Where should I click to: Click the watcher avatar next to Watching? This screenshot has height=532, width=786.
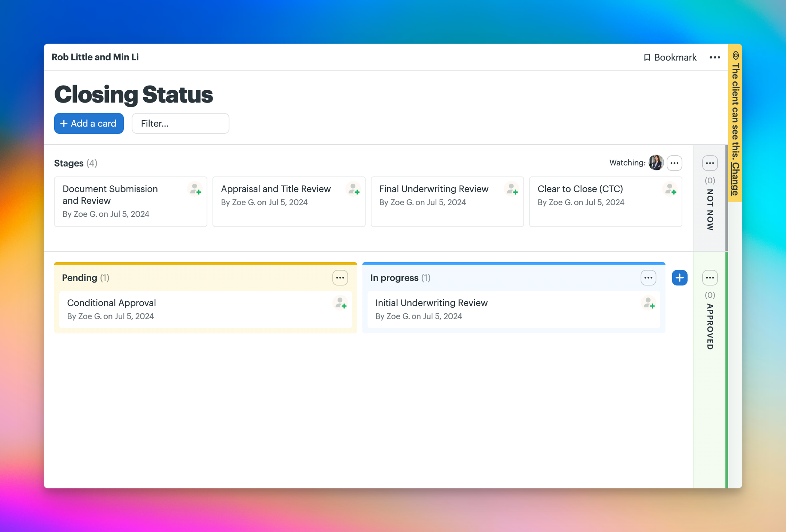[656, 163]
